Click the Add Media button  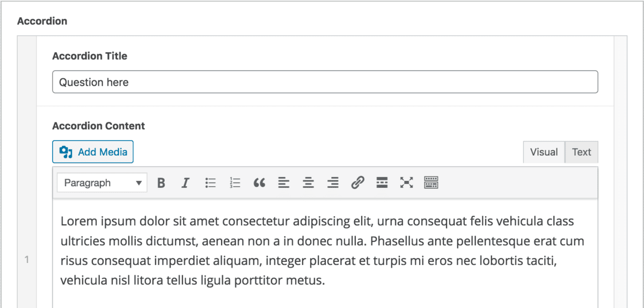pos(93,152)
